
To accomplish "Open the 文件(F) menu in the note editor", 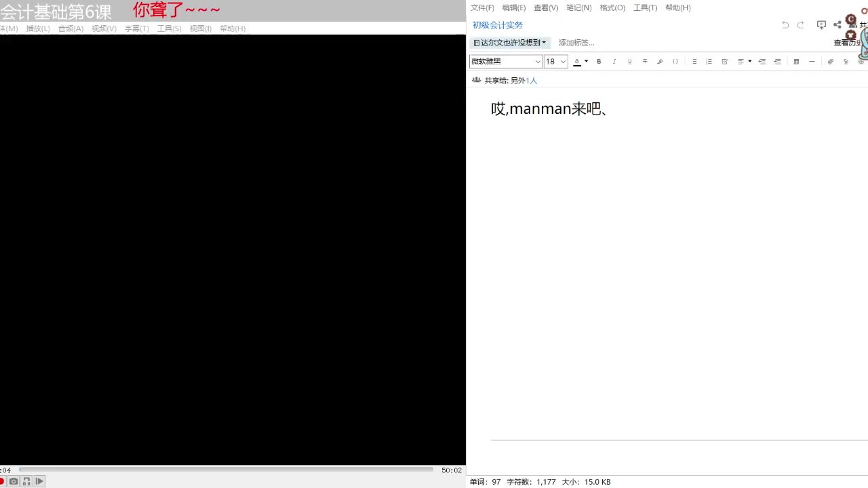I will pos(482,7).
